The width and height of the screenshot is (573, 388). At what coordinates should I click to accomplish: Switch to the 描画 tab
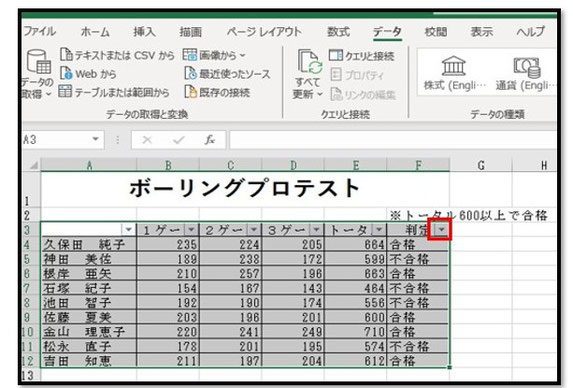(191, 32)
